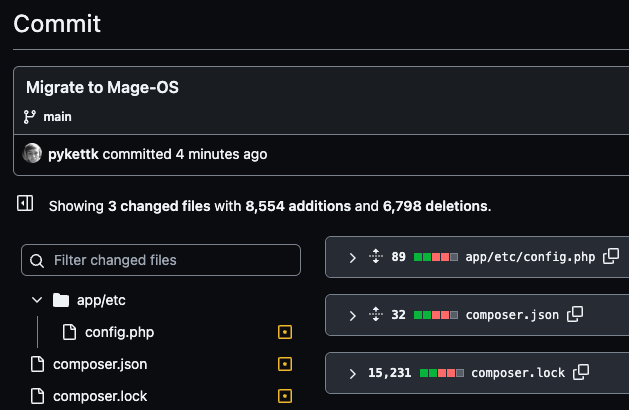The height and width of the screenshot is (410, 629).
Task: Click the 6,798 deletions text
Action: click(x=436, y=206)
